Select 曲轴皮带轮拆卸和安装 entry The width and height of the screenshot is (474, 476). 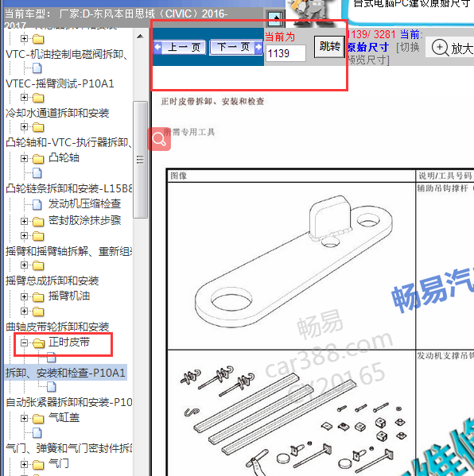pyautogui.click(x=57, y=327)
